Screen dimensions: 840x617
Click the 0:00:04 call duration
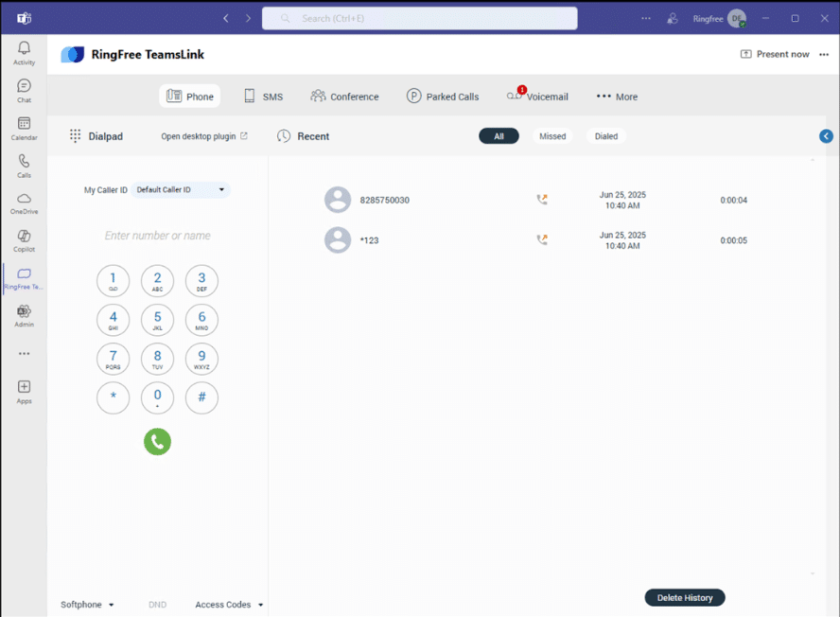733,200
